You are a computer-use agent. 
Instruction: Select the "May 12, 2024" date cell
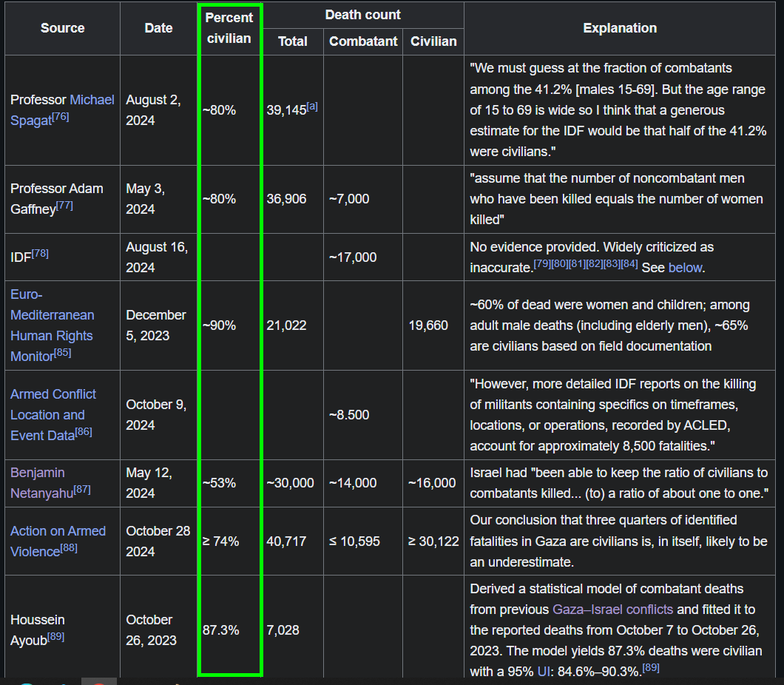tap(158, 483)
